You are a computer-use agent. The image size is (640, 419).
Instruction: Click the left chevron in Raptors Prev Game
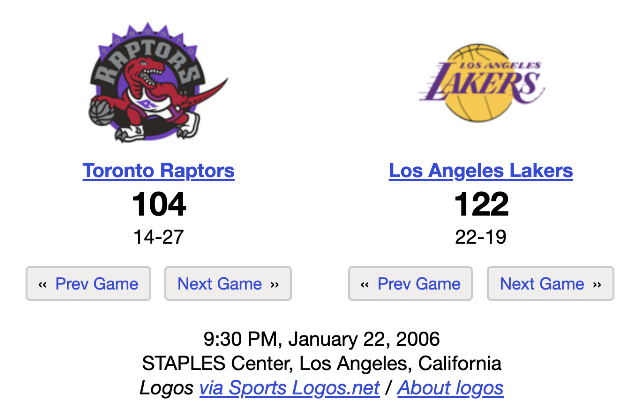[42, 284]
